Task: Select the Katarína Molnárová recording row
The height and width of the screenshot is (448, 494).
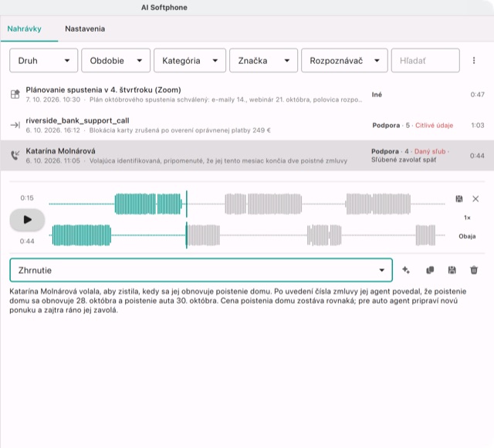Action: (x=247, y=156)
